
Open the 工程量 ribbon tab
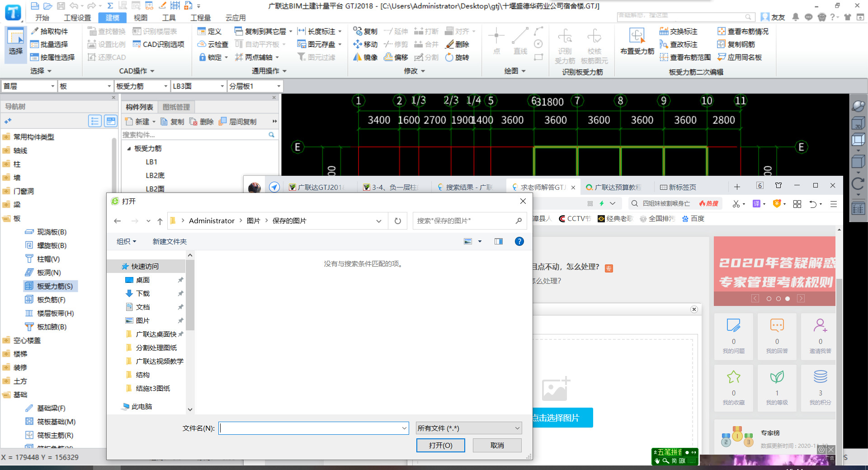coord(200,18)
